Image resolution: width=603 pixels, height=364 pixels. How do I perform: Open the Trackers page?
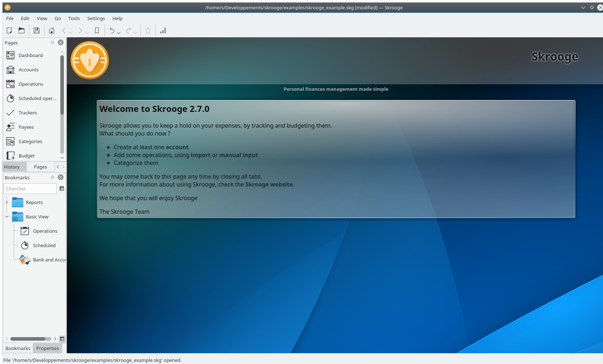click(28, 113)
